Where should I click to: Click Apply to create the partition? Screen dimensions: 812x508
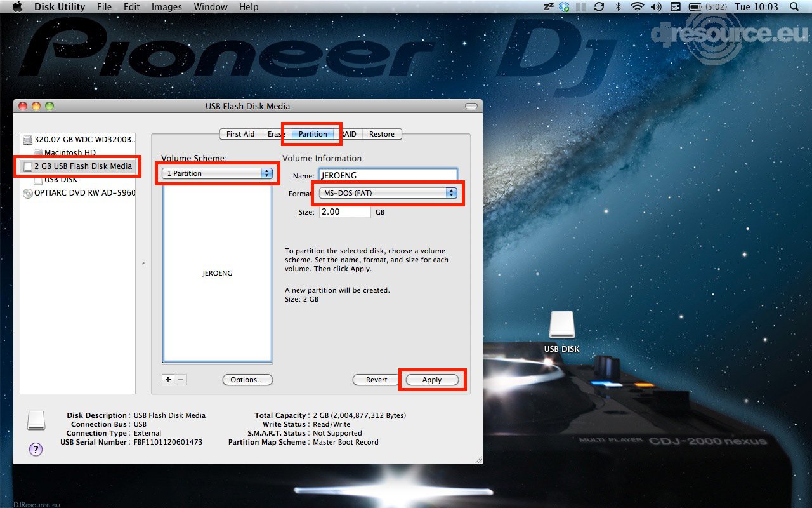point(432,380)
